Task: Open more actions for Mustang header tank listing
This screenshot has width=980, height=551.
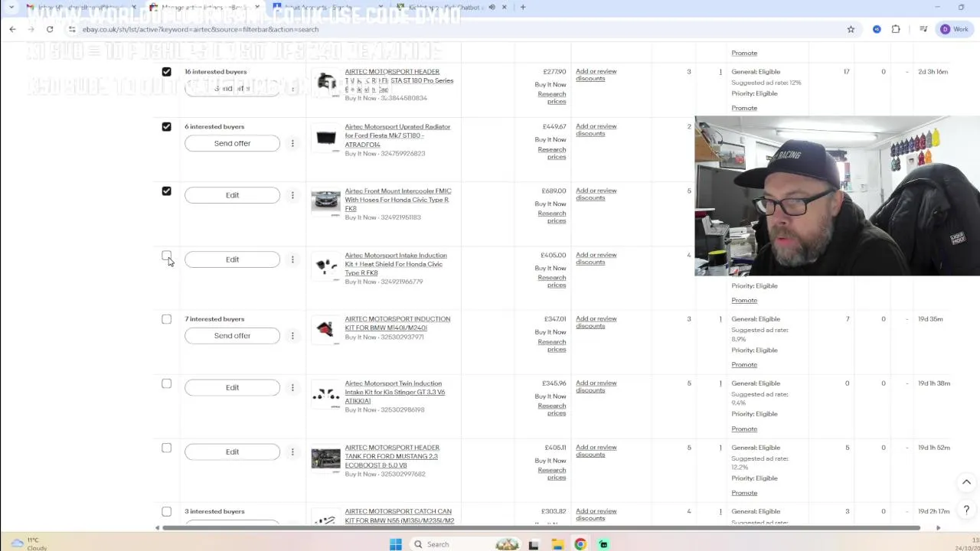Action: pyautogui.click(x=292, y=452)
